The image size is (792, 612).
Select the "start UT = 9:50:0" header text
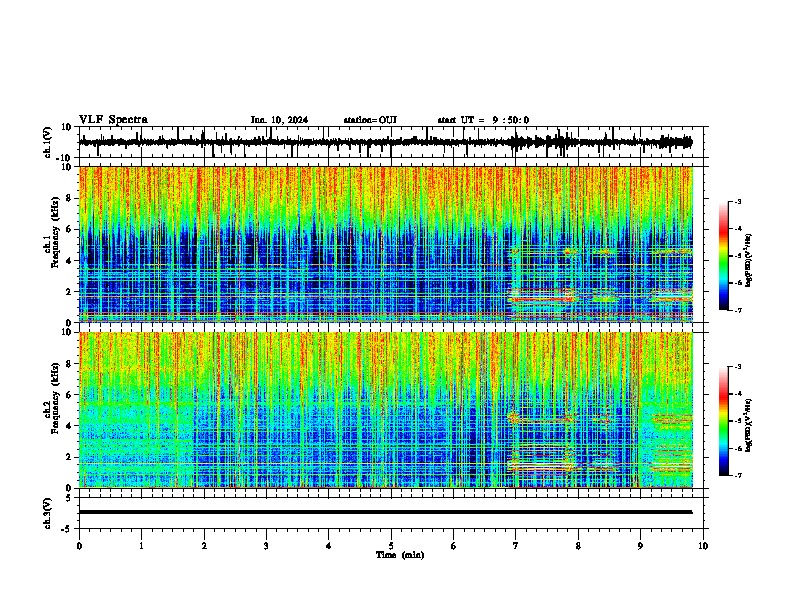click(483, 120)
